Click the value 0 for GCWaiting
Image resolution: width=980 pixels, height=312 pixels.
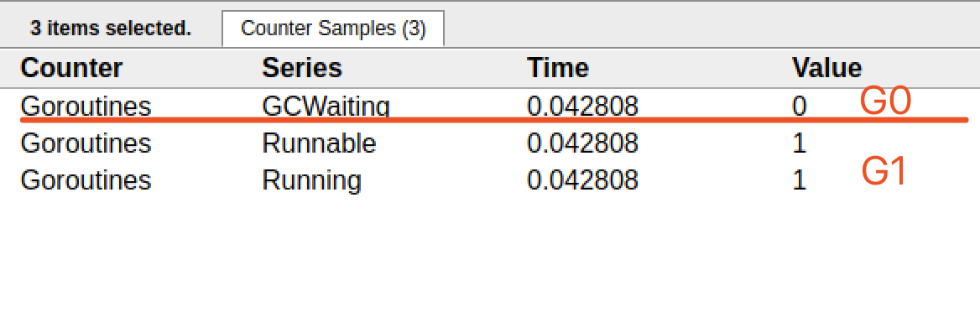pyautogui.click(x=800, y=107)
